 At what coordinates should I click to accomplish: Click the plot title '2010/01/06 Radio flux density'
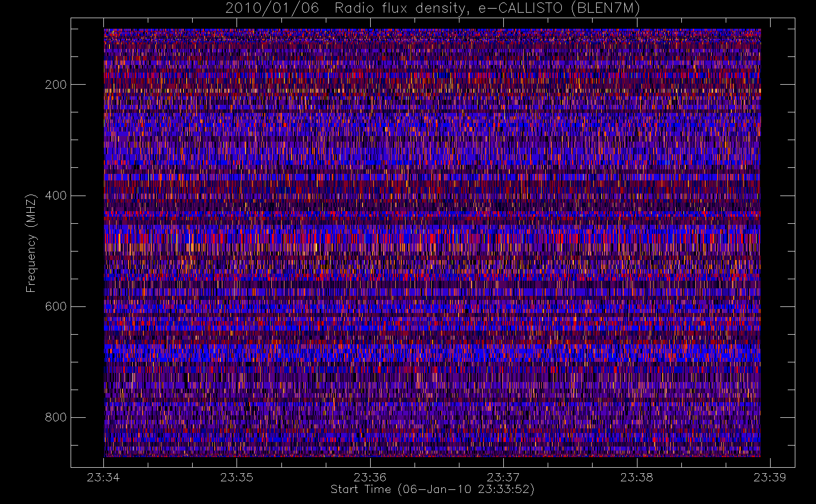pos(433,8)
